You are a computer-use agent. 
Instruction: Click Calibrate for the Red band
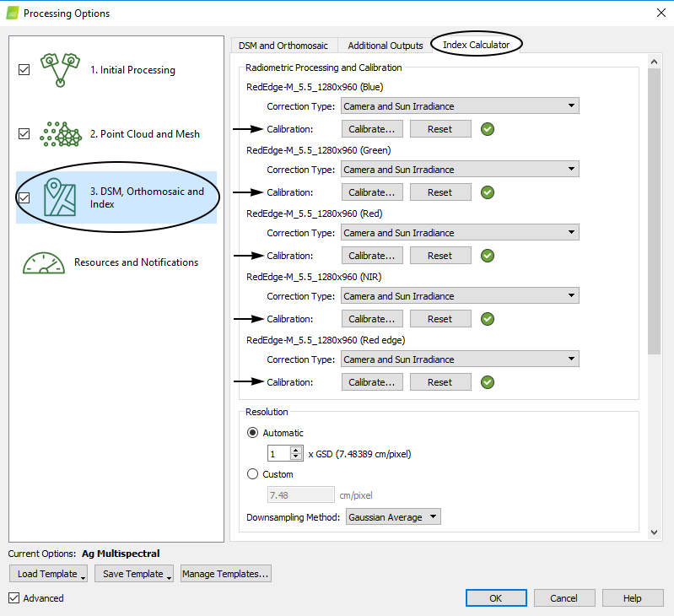pyautogui.click(x=372, y=256)
